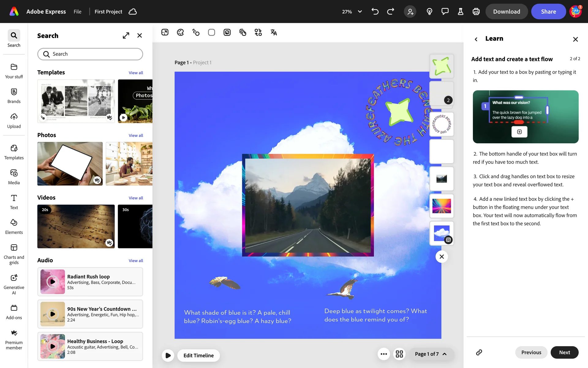Click the comment bubble icon
Viewport: 588px width, 368px height.
tap(445, 12)
